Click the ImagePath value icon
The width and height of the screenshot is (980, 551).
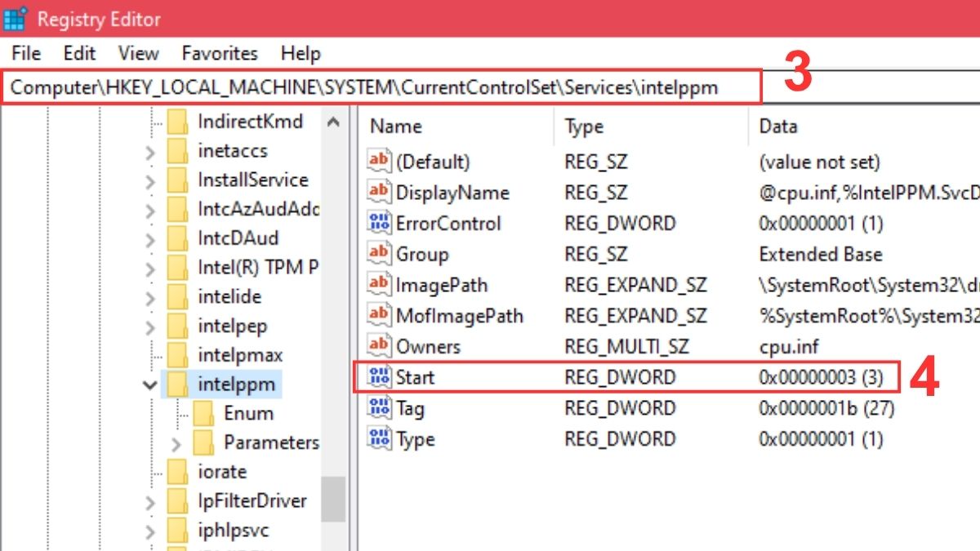(x=380, y=285)
